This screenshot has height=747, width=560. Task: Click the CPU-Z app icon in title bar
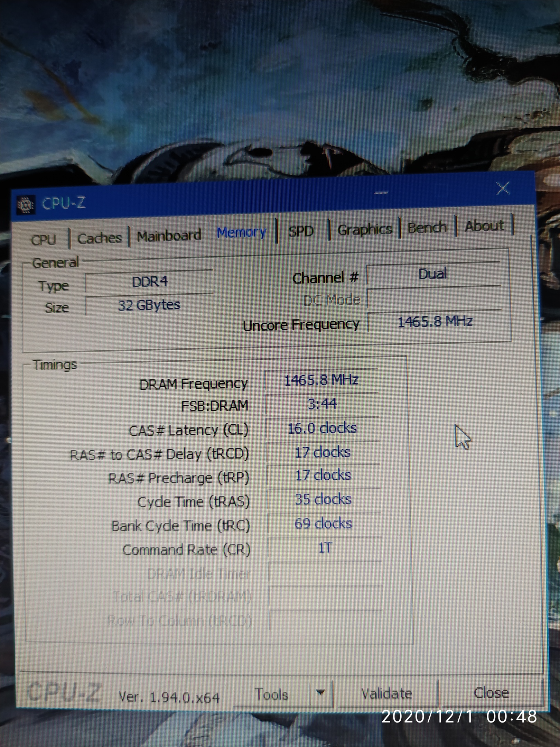[26, 205]
